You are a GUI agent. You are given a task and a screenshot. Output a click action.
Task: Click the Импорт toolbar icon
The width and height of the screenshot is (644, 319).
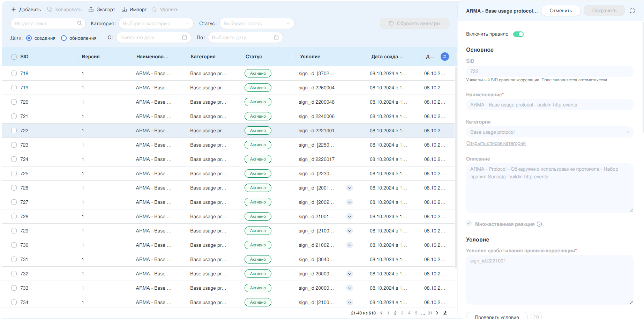[124, 10]
